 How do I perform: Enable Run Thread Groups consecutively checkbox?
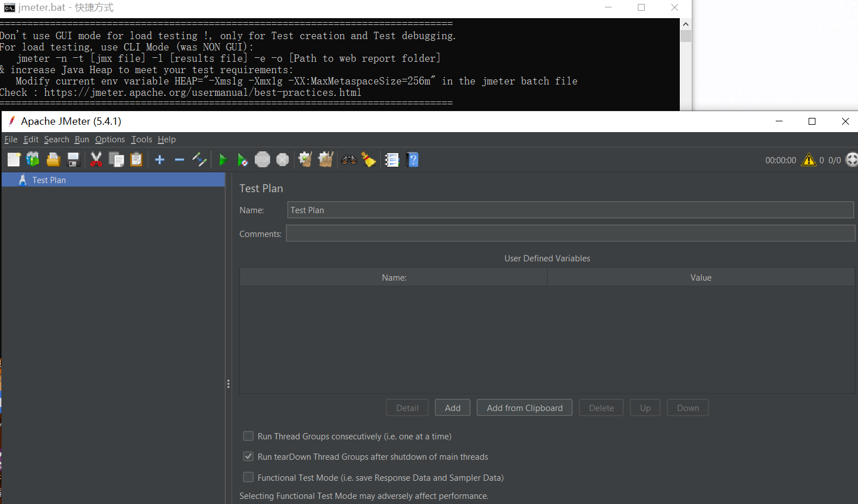click(x=248, y=436)
